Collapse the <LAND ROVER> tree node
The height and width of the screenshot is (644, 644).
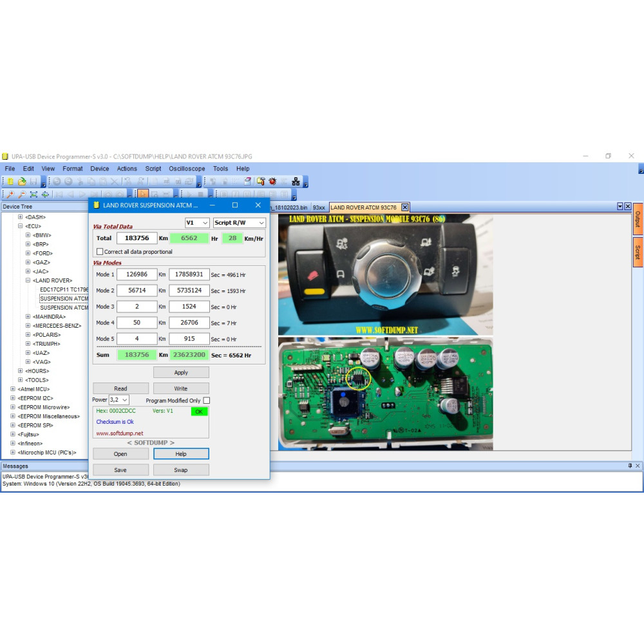click(28, 280)
